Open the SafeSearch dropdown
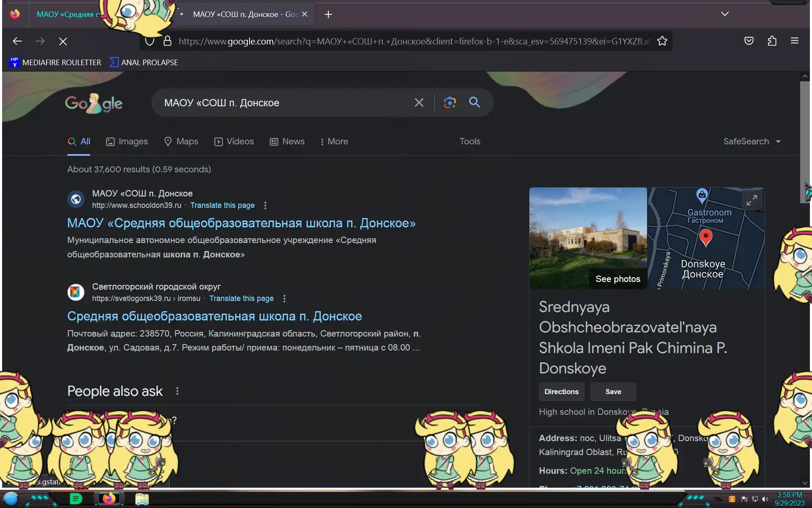812x508 pixels. (x=752, y=141)
